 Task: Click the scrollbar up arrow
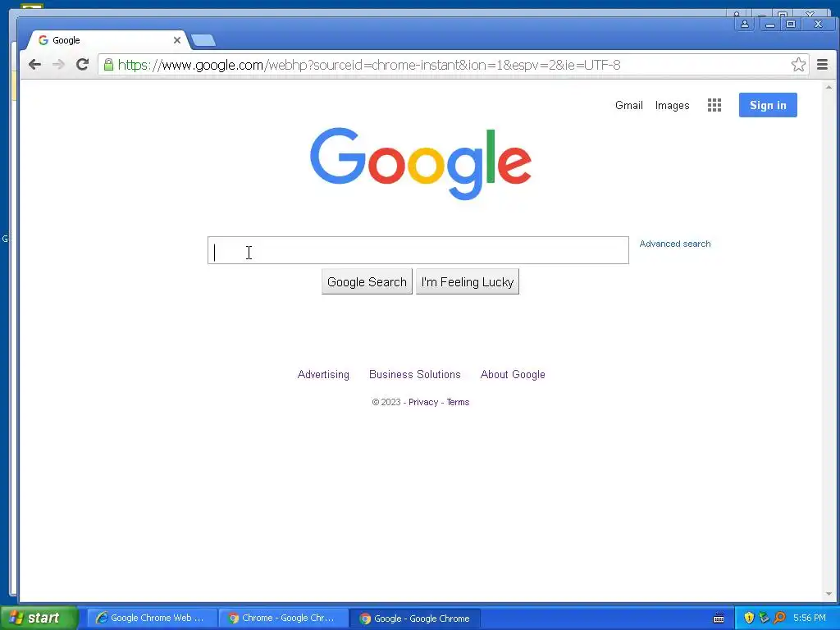[x=829, y=87]
